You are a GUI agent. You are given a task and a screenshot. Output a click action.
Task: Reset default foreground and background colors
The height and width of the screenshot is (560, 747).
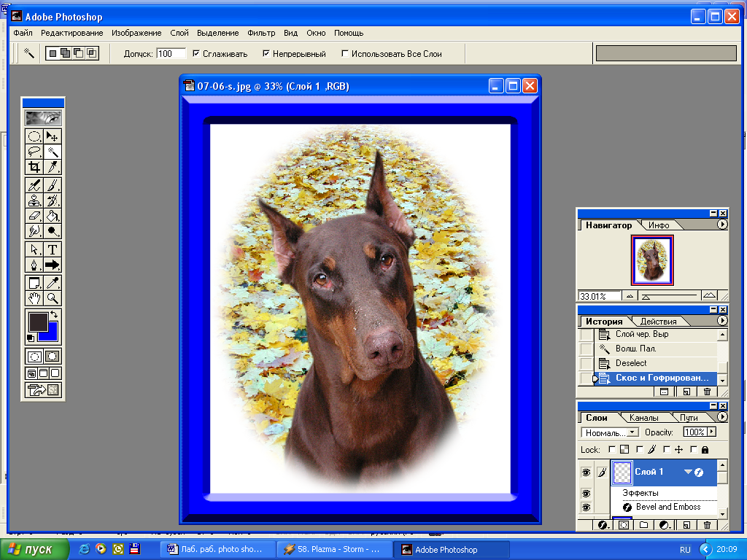31,338
